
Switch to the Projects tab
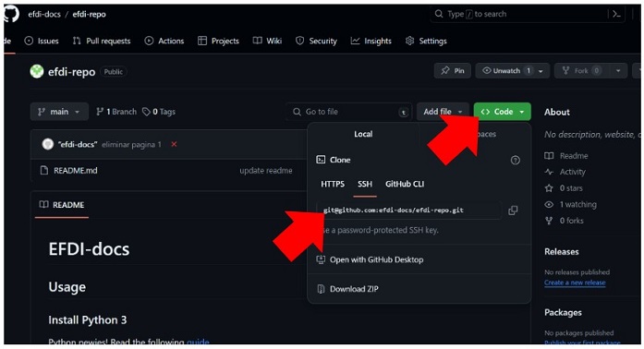click(218, 41)
